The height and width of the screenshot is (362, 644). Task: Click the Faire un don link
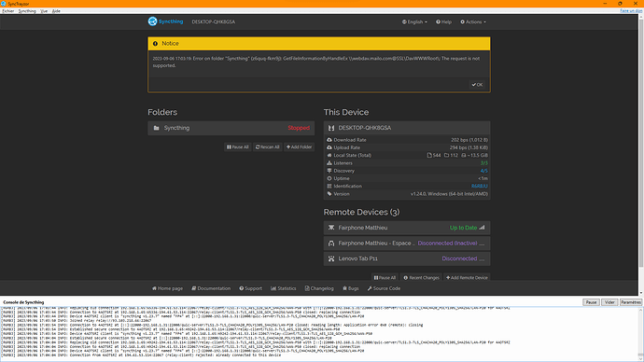click(x=631, y=11)
